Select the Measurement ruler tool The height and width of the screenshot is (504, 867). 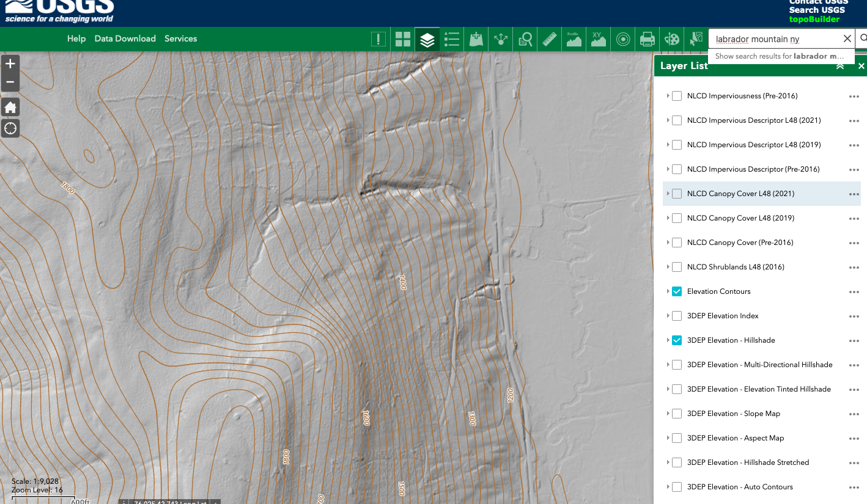[550, 39]
